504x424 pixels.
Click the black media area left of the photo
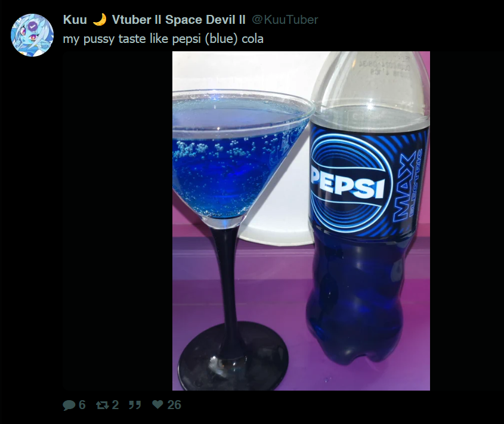coord(118,221)
